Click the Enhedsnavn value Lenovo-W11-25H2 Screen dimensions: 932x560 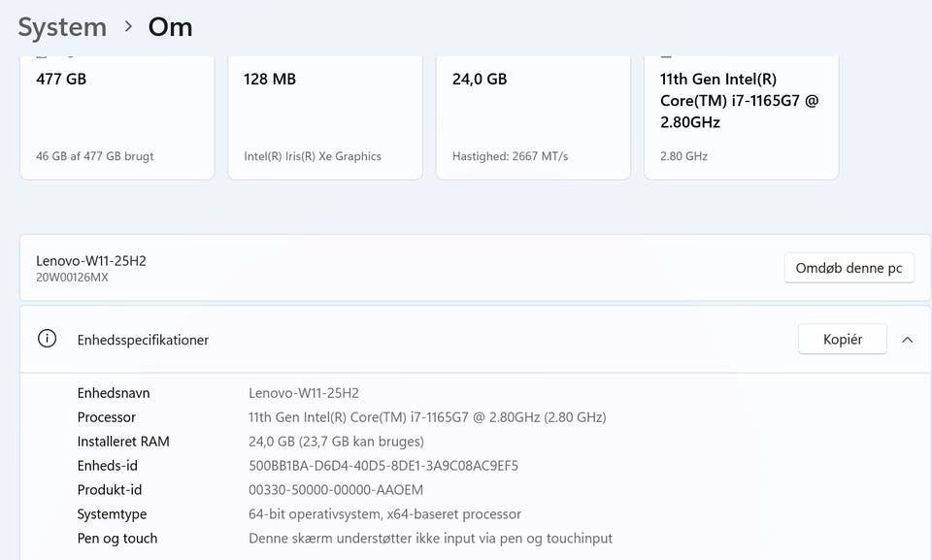(x=304, y=393)
